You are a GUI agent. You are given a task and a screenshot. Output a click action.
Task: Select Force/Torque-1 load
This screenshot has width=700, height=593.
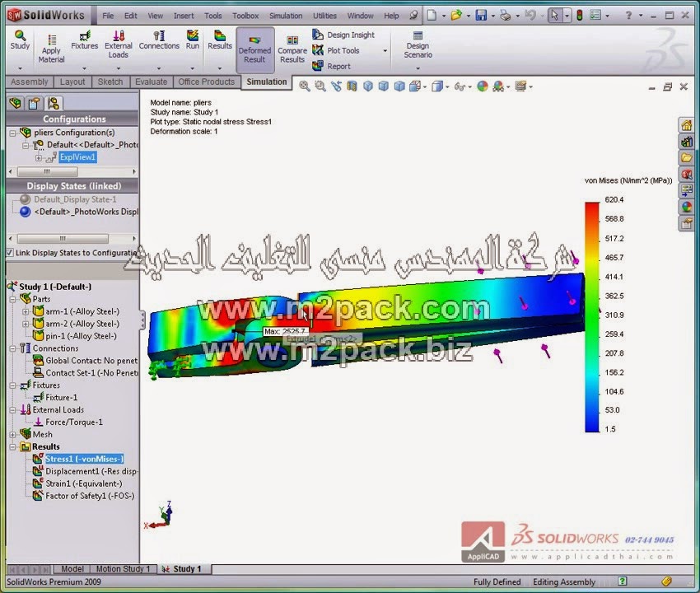click(74, 422)
